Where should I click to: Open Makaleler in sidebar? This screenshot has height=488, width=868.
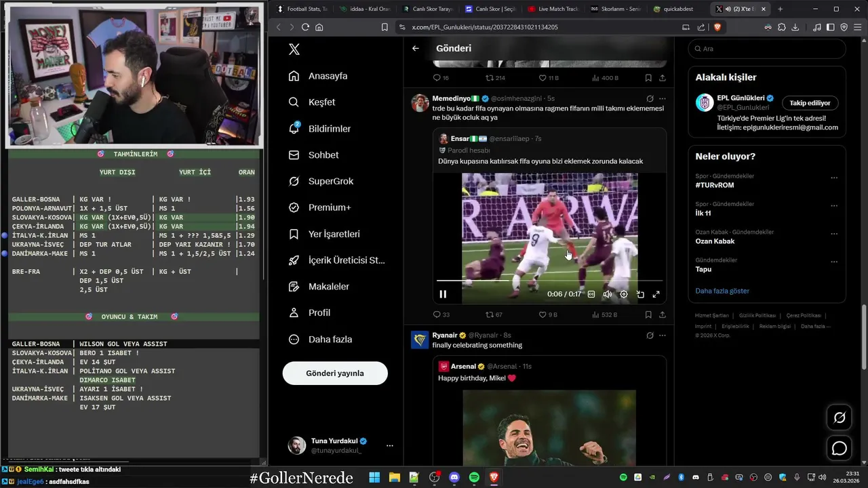coord(319,287)
